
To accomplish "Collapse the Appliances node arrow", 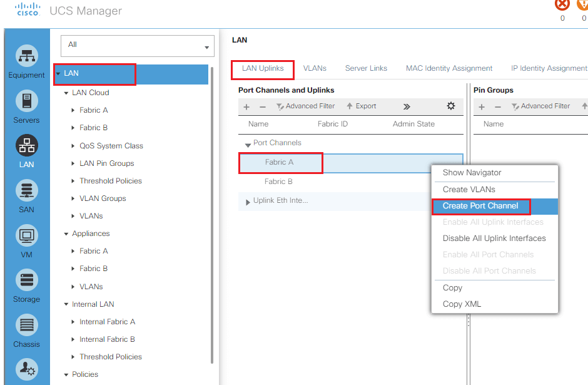I will [66, 234].
